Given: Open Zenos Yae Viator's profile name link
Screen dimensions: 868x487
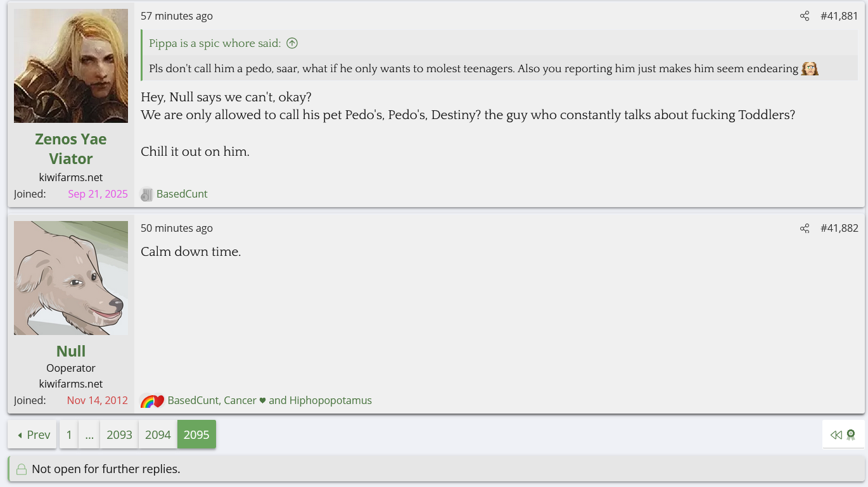Looking at the screenshot, I should 71,148.
